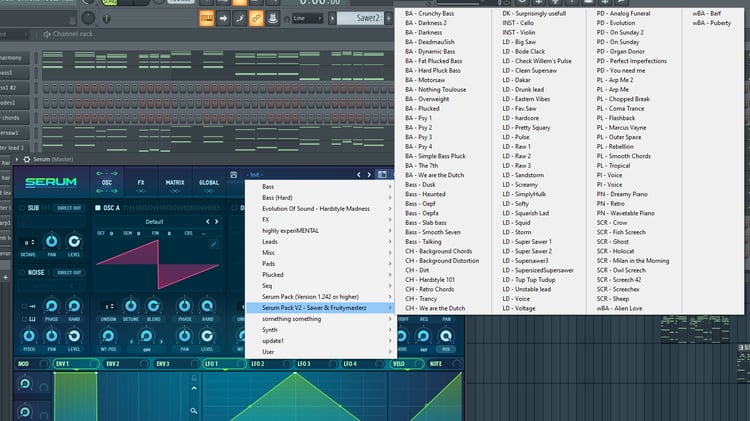Open the Serum init preset name menu

(255, 175)
